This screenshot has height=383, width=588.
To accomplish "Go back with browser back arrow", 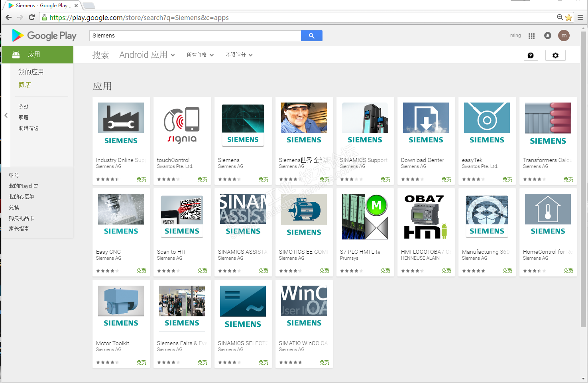I will 8,17.
